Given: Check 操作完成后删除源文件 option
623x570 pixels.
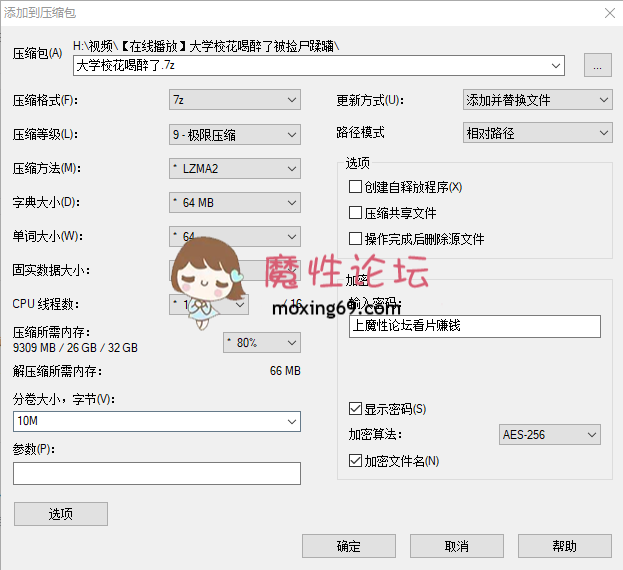Looking at the screenshot, I should [x=355, y=239].
